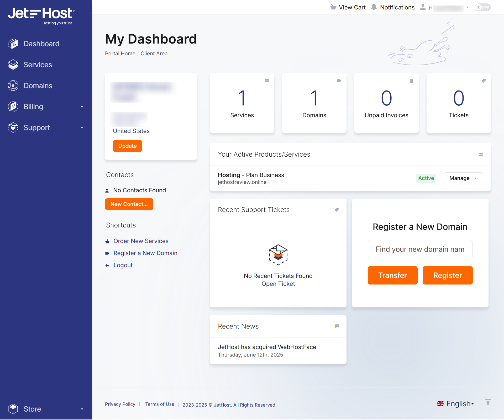Click the United States address text
This screenshot has height=420, width=504.
(x=131, y=131)
